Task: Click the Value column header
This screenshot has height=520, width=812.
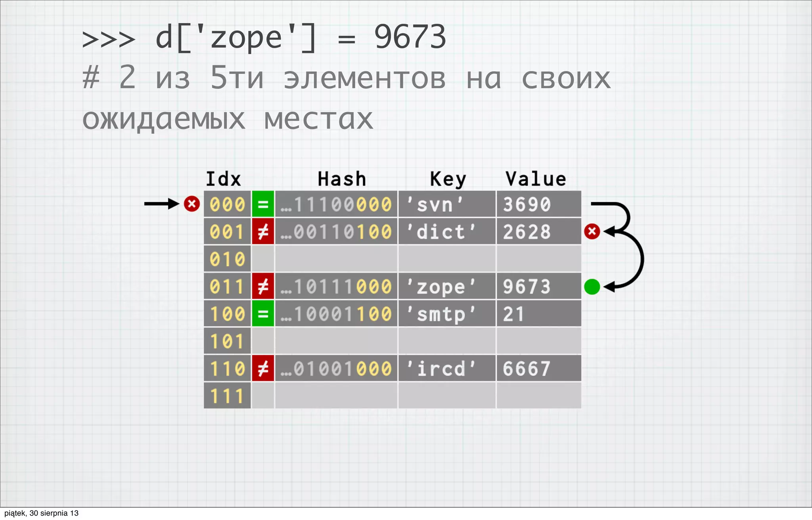Action: [536, 179]
